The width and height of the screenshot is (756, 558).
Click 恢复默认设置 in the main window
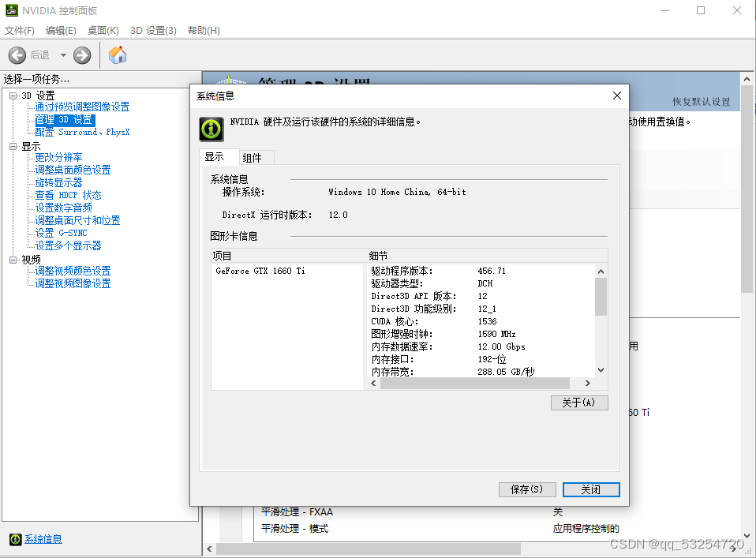(x=702, y=102)
